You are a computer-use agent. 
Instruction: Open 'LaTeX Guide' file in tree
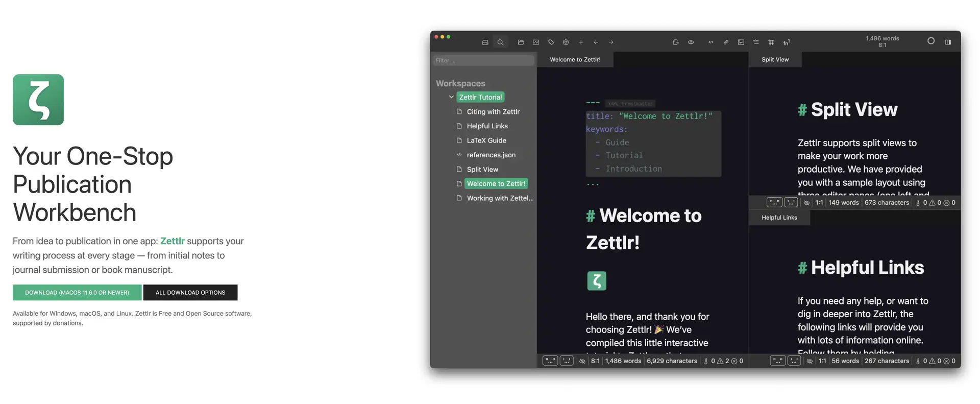tap(486, 140)
